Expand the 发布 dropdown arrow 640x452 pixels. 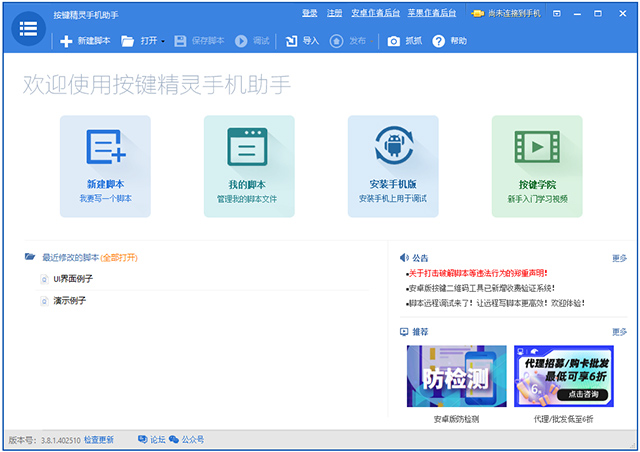[x=371, y=41]
